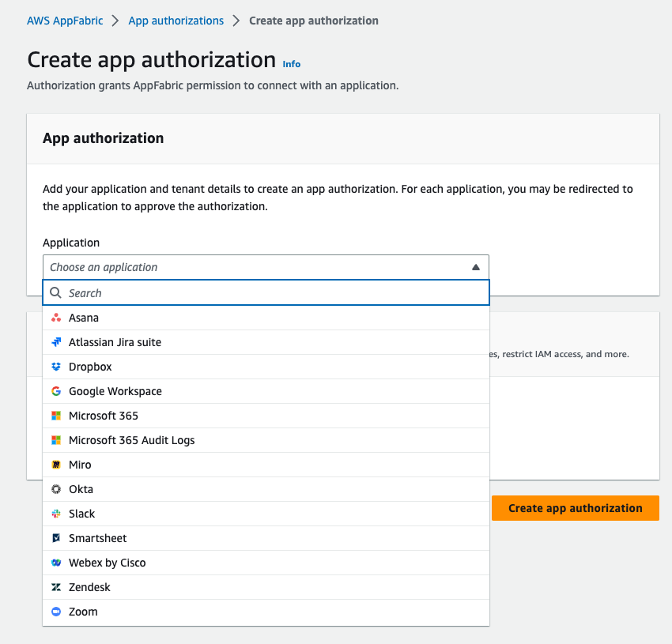Image resolution: width=672 pixels, height=644 pixels.
Task: Choose Zendesk from the application list
Action: click(89, 587)
